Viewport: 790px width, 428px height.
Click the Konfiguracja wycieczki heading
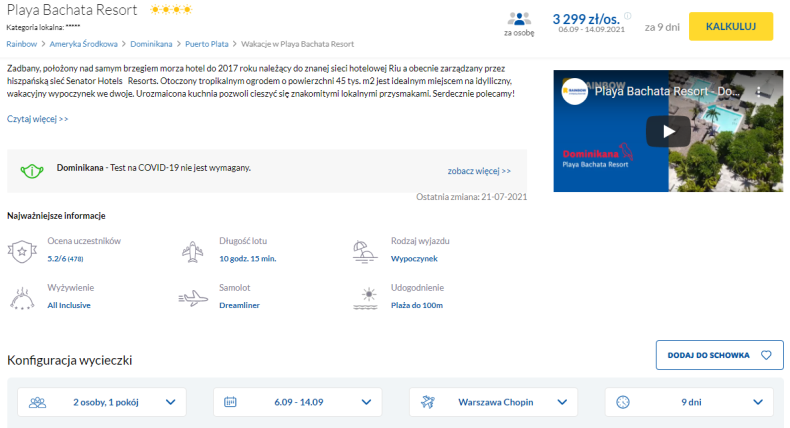click(70, 360)
